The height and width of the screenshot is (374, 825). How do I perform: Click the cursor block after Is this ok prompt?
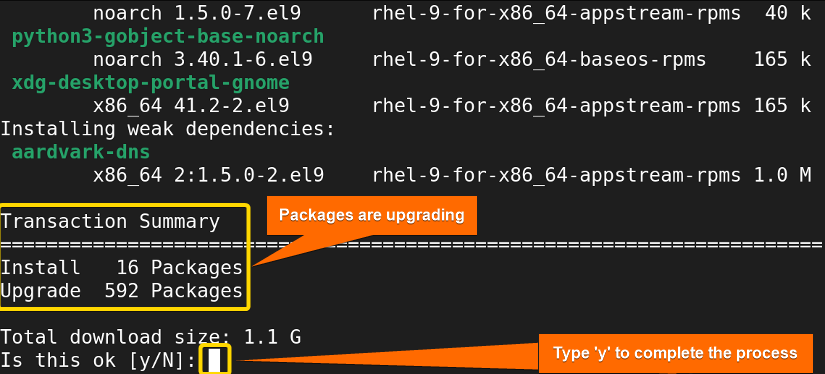(214, 360)
